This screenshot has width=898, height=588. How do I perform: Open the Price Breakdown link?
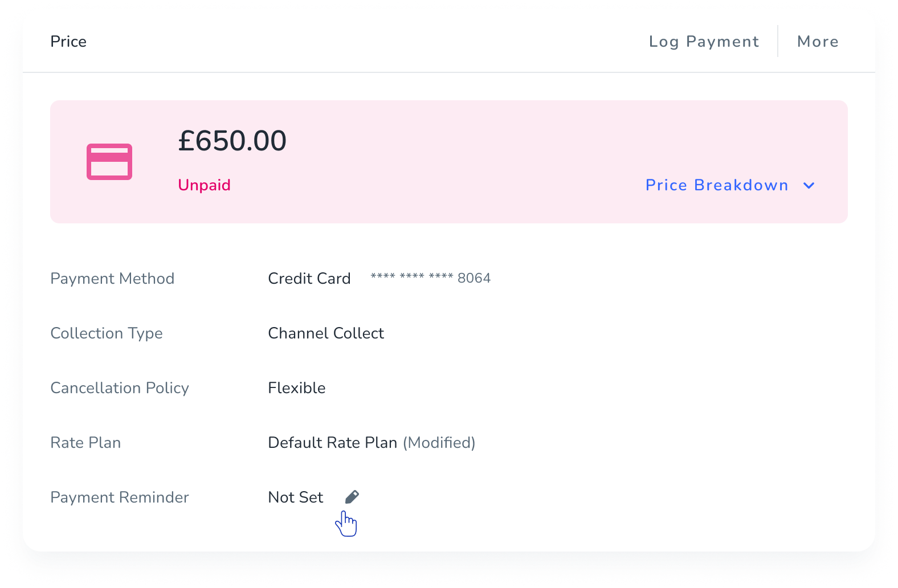(717, 185)
